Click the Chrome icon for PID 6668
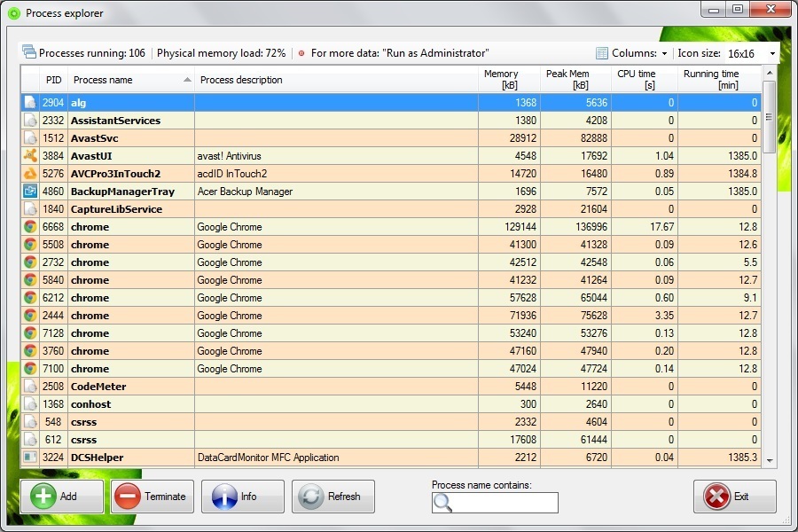This screenshot has width=798, height=532. (30, 227)
